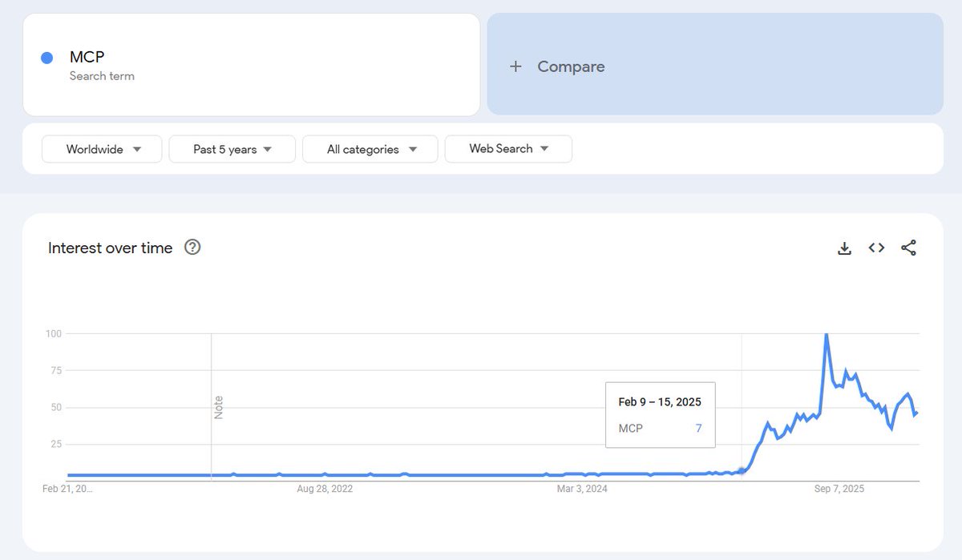Click the Sep 7, 2025 axis label
The width and height of the screenshot is (962, 560).
point(839,489)
